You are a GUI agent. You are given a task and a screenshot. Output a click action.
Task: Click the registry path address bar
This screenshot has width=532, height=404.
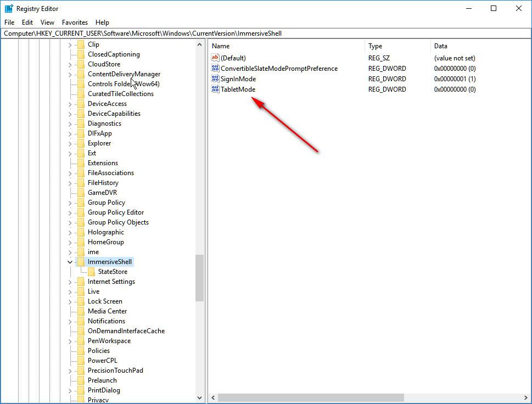point(266,33)
